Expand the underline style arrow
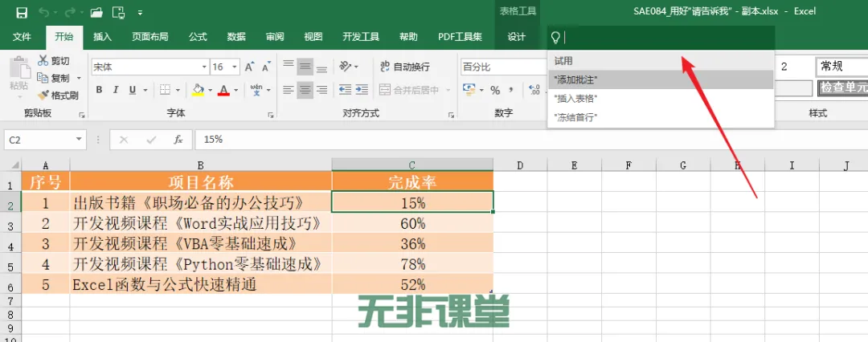 tap(145, 90)
